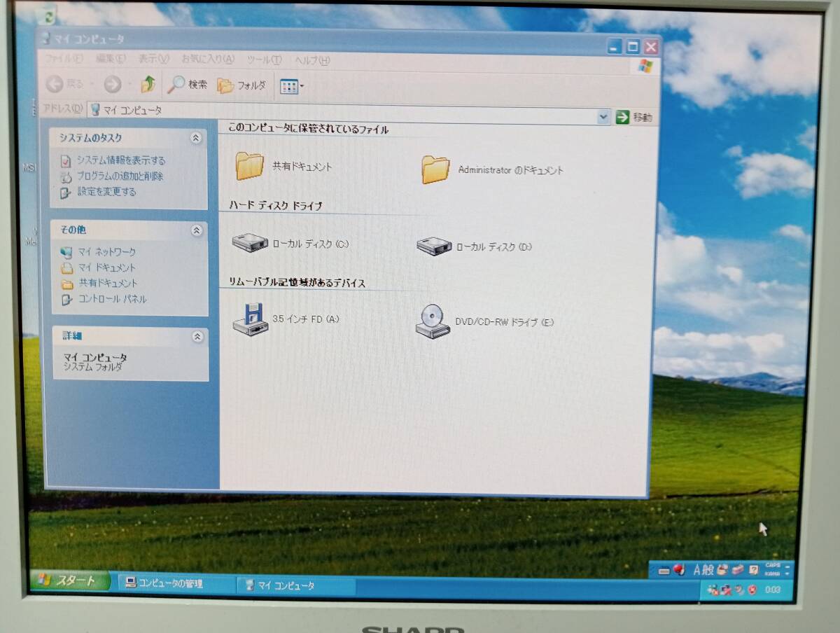Click the Forward arrow toolbar button
This screenshot has height=633, width=840.
(112, 85)
